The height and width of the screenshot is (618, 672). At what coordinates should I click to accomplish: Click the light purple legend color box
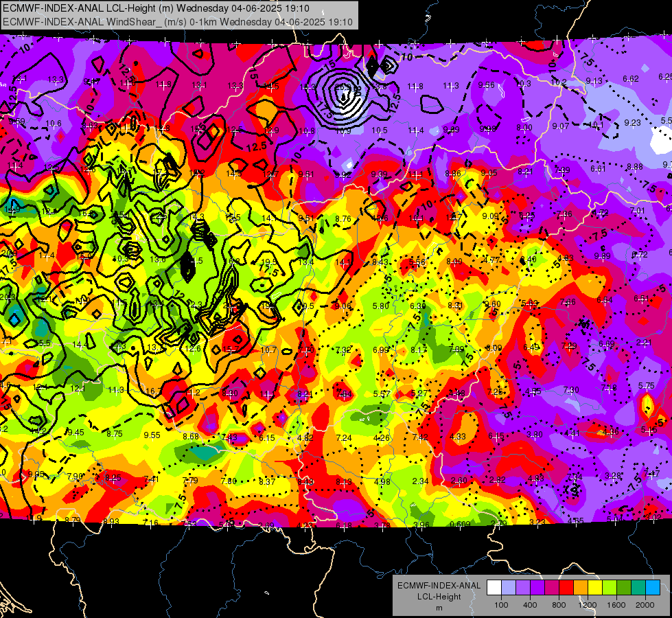coord(523,588)
